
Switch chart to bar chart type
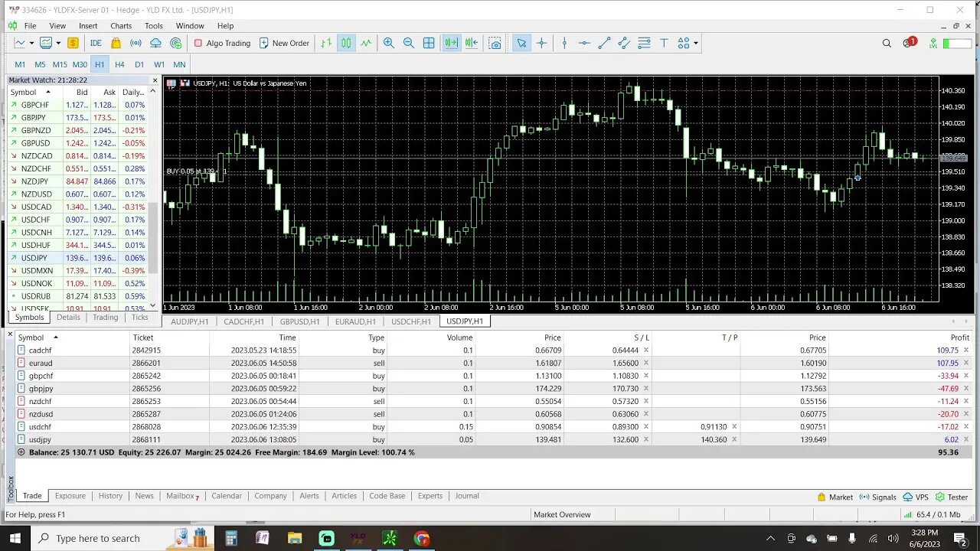click(326, 43)
